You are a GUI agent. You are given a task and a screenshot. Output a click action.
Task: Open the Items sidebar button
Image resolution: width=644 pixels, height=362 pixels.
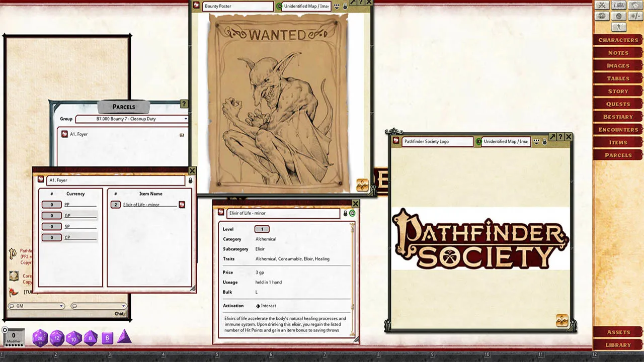618,142
